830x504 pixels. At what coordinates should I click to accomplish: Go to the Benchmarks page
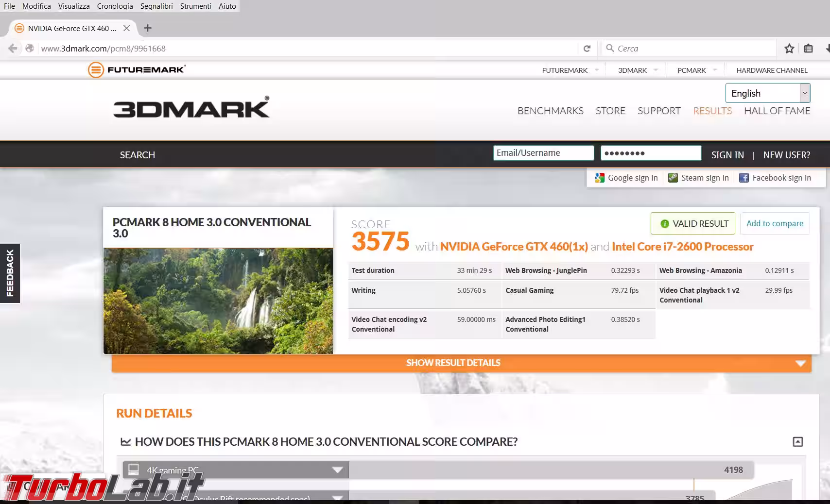pyautogui.click(x=550, y=111)
